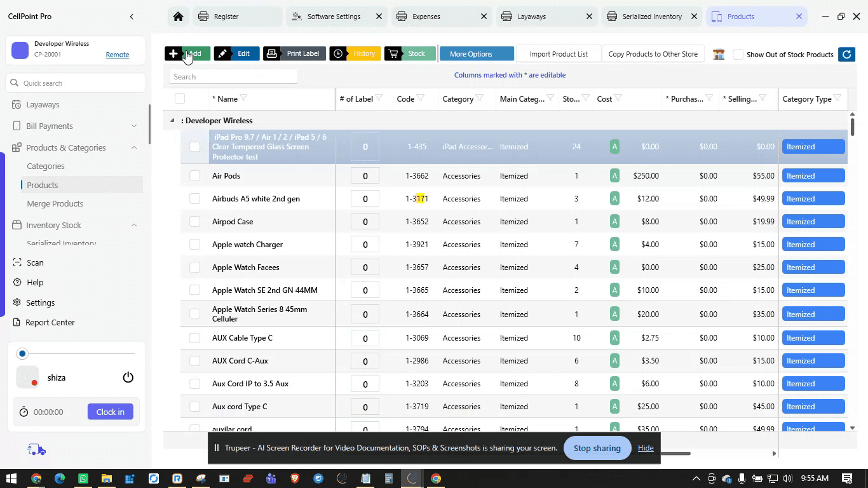Image resolution: width=868 pixels, height=488 pixels.
Task: Open Print Label from the toolbar
Action: tap(295, 54)
